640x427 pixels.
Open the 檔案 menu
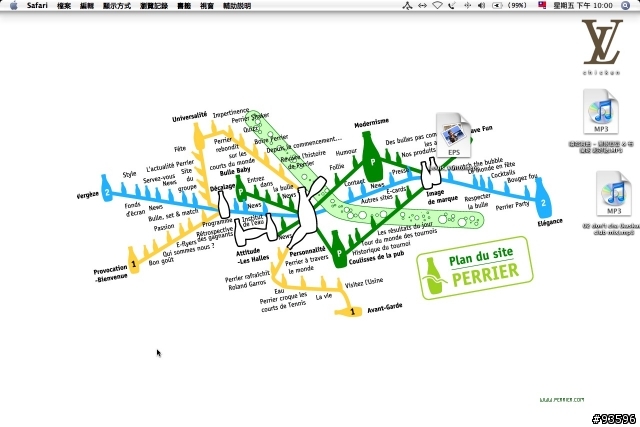click(x=64, y=6)
